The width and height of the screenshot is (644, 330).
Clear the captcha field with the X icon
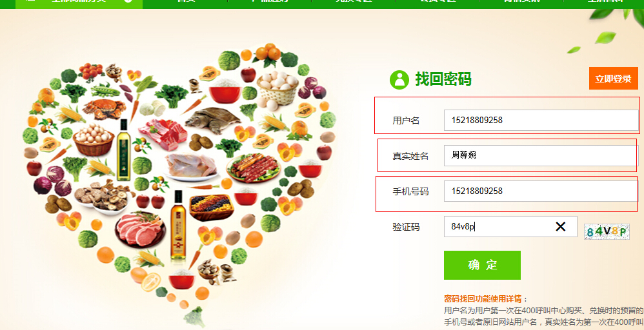[x=560, y=227]
